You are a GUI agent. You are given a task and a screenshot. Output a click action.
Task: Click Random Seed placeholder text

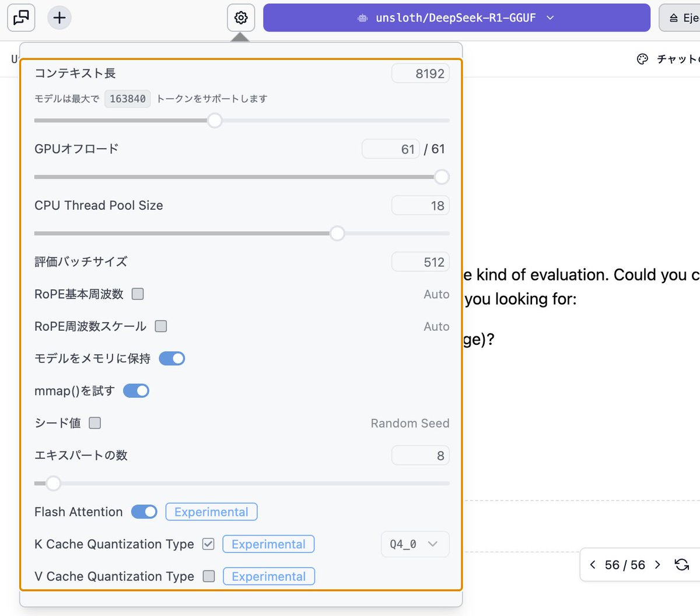click(410, 423)
